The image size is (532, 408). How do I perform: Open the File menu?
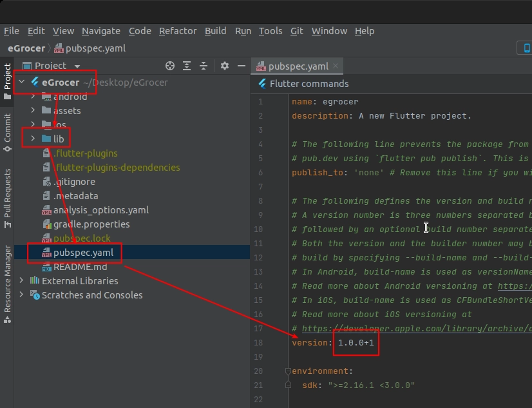(x=11, y=31)
